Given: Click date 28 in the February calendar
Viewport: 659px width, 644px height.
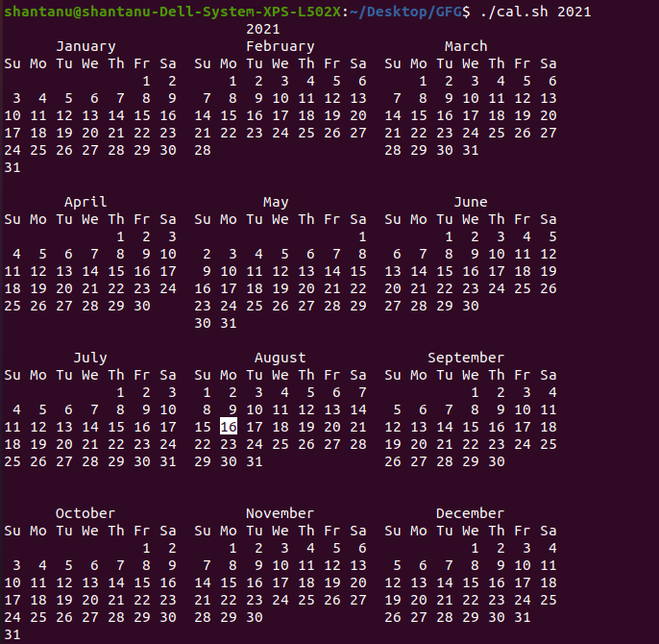Looking at the screenshot, I should (x=203, y=150).
